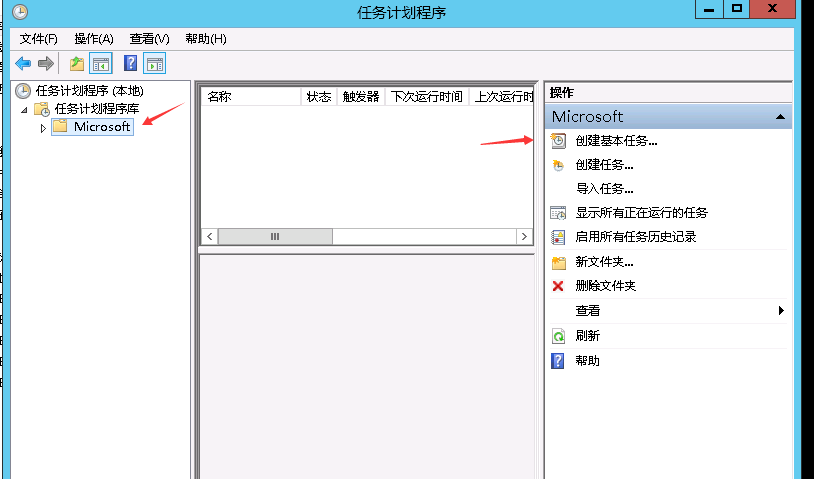Click the blue help icon in the toolbar
Screen dimensions: 814x479
point(130,64)
